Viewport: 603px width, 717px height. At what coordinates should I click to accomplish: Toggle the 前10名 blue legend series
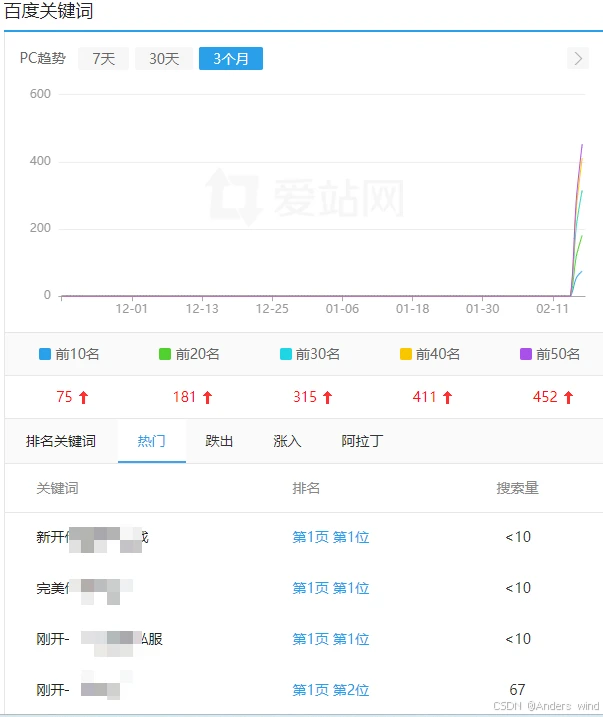(69, 354)
